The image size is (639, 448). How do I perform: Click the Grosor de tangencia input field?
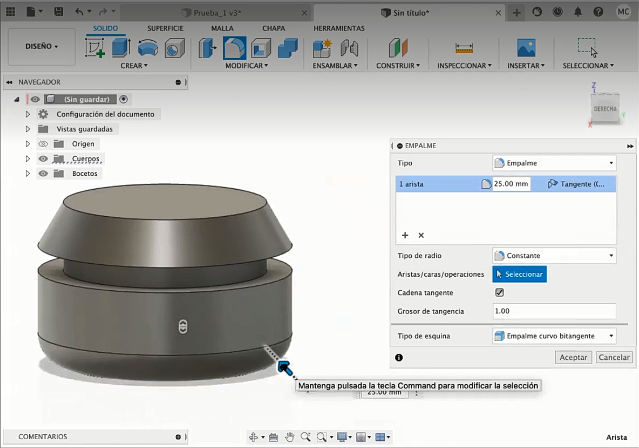(x=554, y=311)
